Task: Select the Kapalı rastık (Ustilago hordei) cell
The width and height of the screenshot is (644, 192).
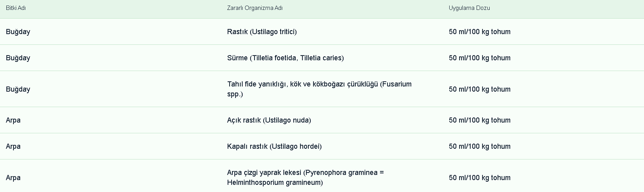Action: click(x=274, y=146)
